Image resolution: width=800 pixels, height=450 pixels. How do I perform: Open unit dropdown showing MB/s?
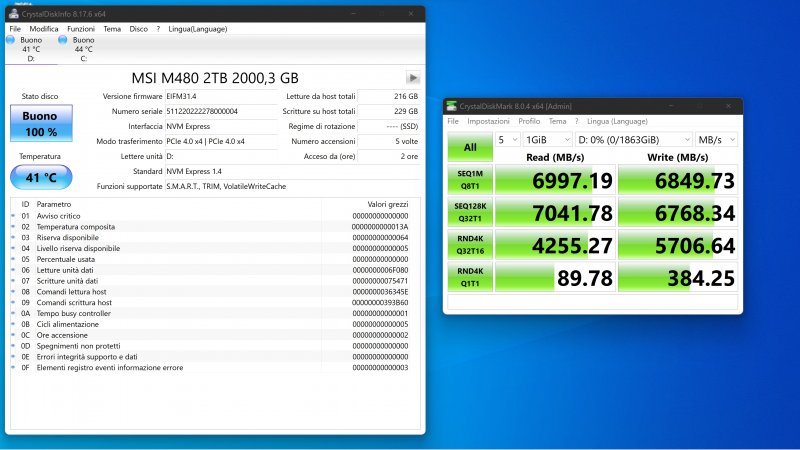point(716,140)
